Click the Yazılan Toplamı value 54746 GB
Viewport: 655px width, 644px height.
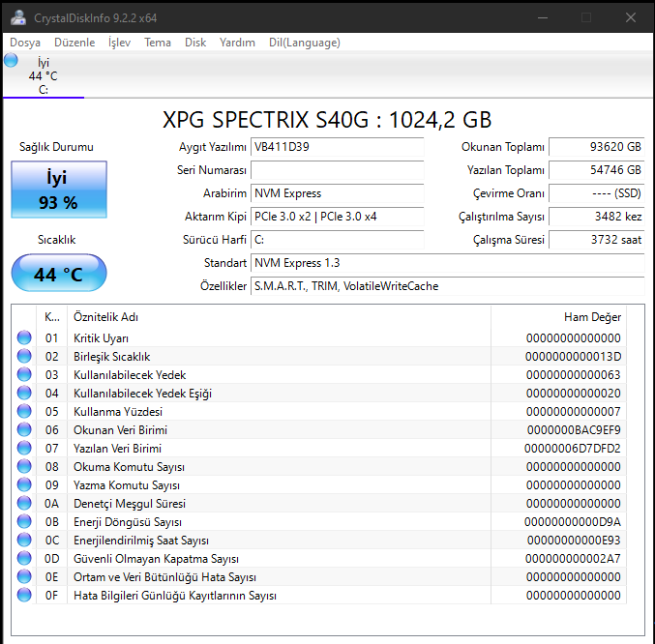pyautogui.click(x=597, y=170)
